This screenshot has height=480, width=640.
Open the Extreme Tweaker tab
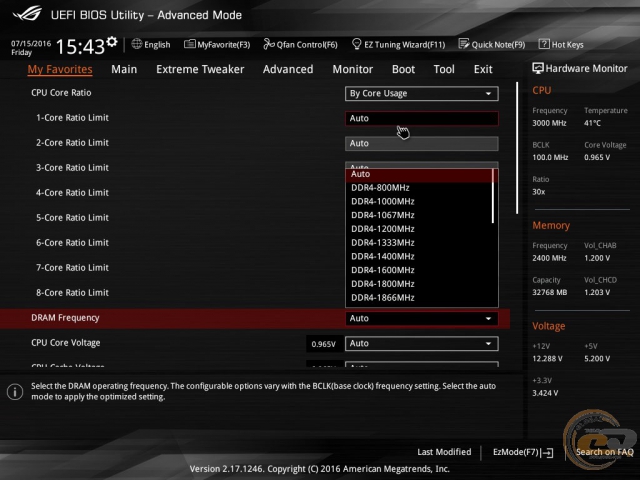(200, 69)
